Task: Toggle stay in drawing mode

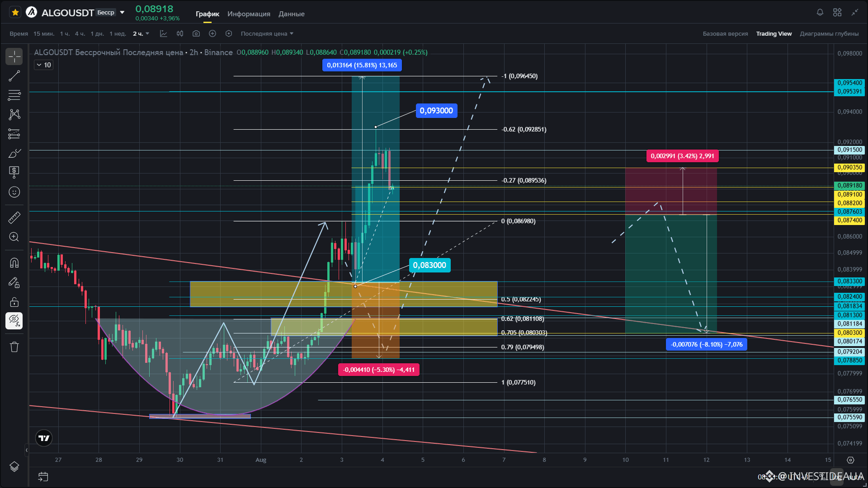Action: click(14, 283)
